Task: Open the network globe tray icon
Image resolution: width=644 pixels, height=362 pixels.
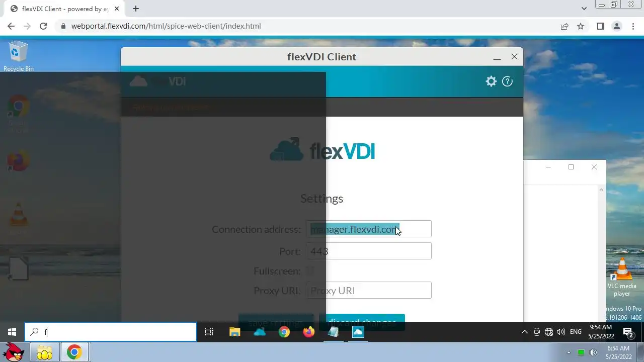Action: click(x=549, y=332)
